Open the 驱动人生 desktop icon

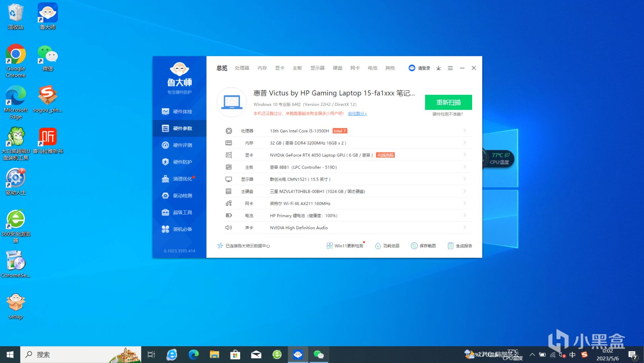[x=16, y=182]
